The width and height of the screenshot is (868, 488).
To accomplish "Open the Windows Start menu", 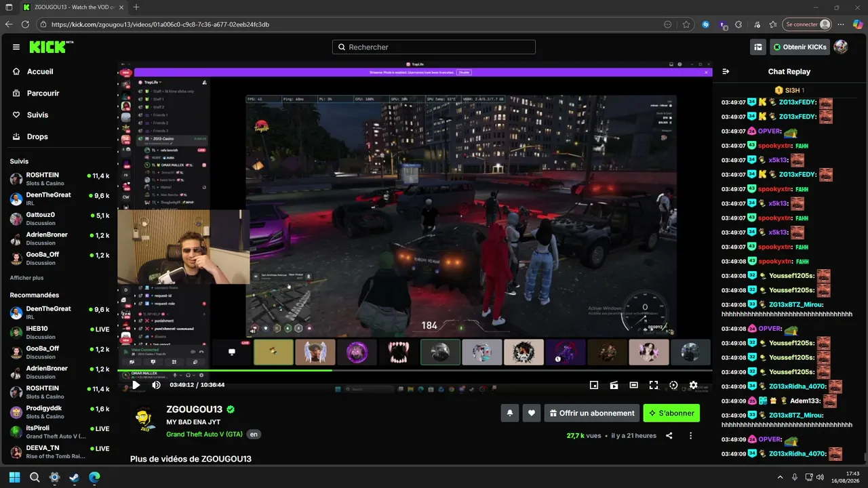I will [x=15, y=477].
